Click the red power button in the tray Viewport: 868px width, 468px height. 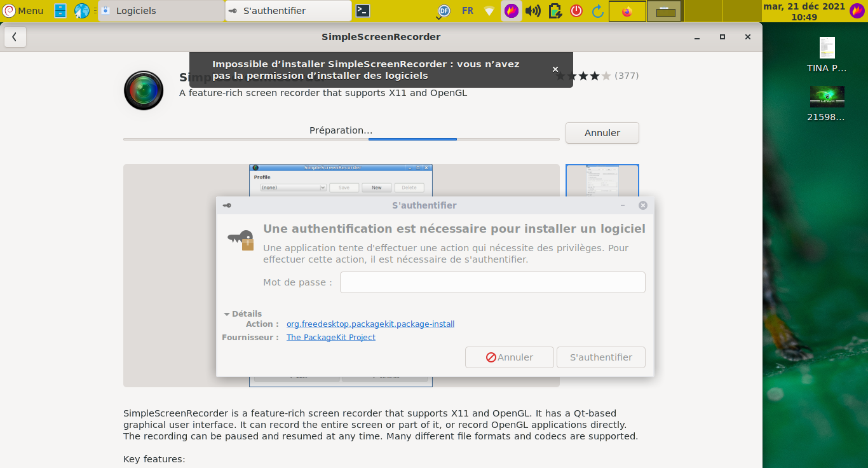[576, 11]
